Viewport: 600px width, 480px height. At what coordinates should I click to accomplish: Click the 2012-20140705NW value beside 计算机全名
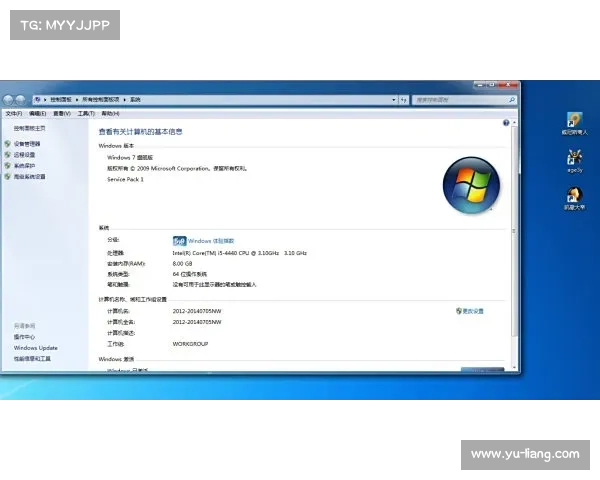pos(197,322)
